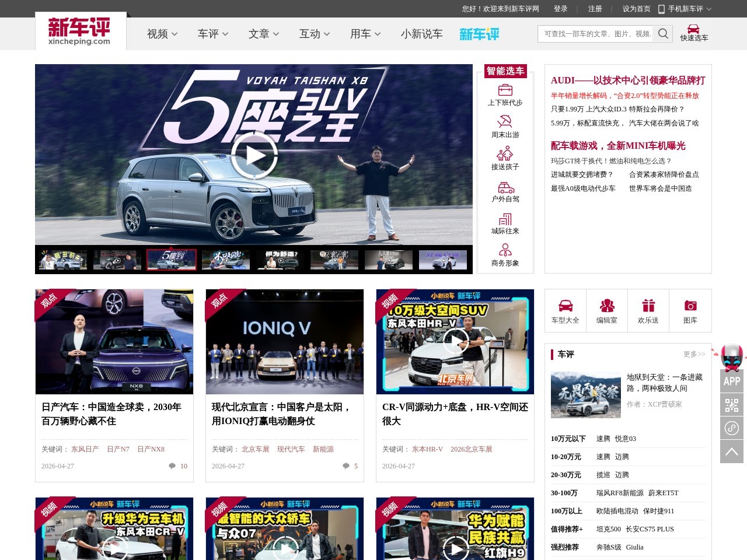Open 图库 camera icon
This screenshot has width=747, height=560.
click(690, 306)
